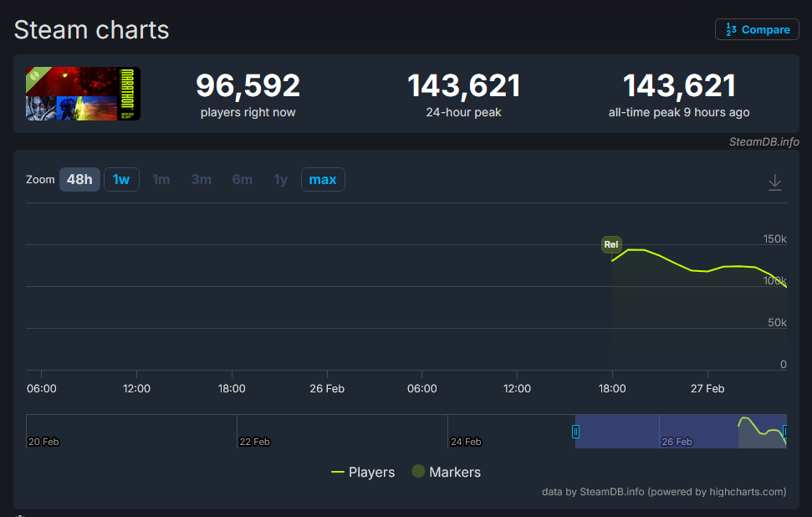Toggle the Players series in legend
The width and height of the screenshot is (812, 517).
363,472
